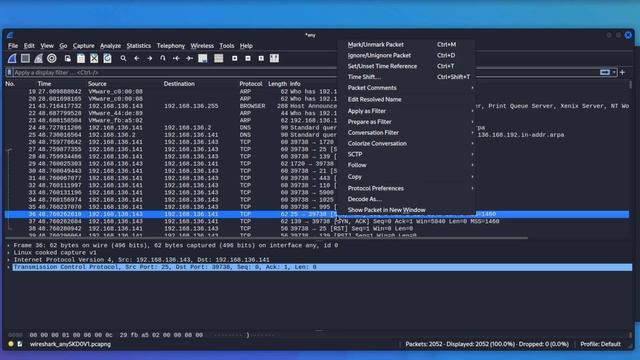Select Set/Unset Time Reference entry
This screenshot has height=360, width=640.
tap(407, 66)
